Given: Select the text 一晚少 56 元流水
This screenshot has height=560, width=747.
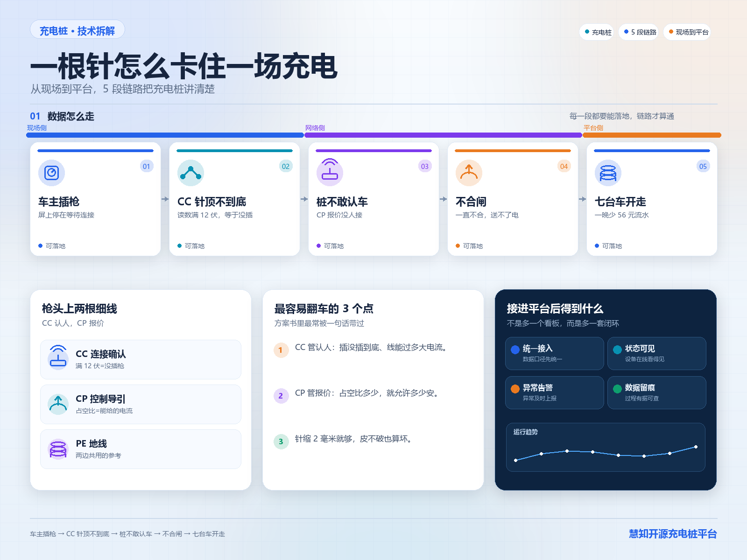Looking at the screenshot, I should pyautogui.click(x=622, y=215).
